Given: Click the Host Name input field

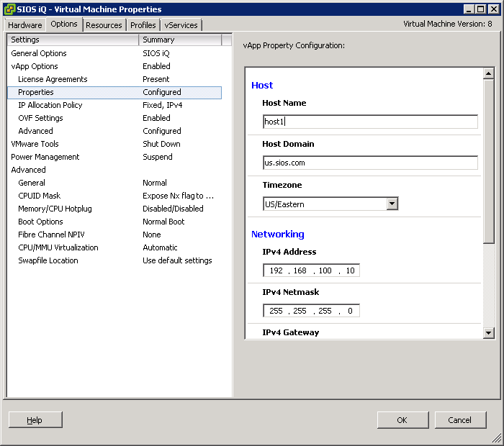Looking at the screenshot, I should tap(370, 122).
